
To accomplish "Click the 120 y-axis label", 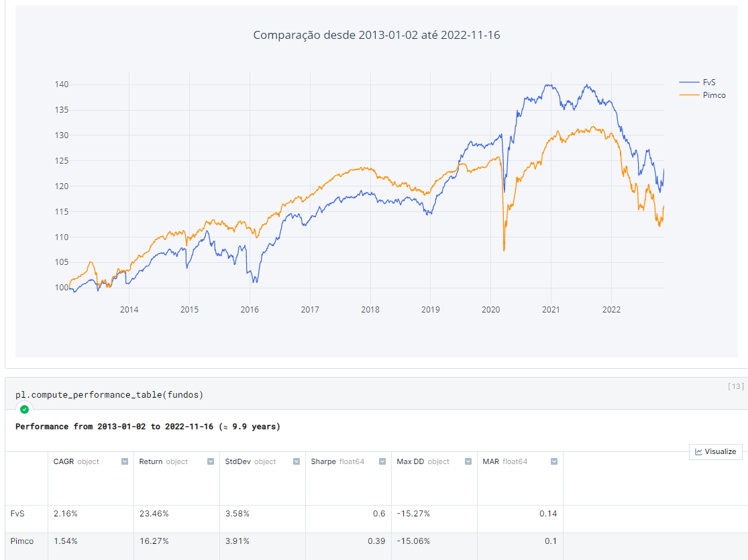I will [62, 186].
